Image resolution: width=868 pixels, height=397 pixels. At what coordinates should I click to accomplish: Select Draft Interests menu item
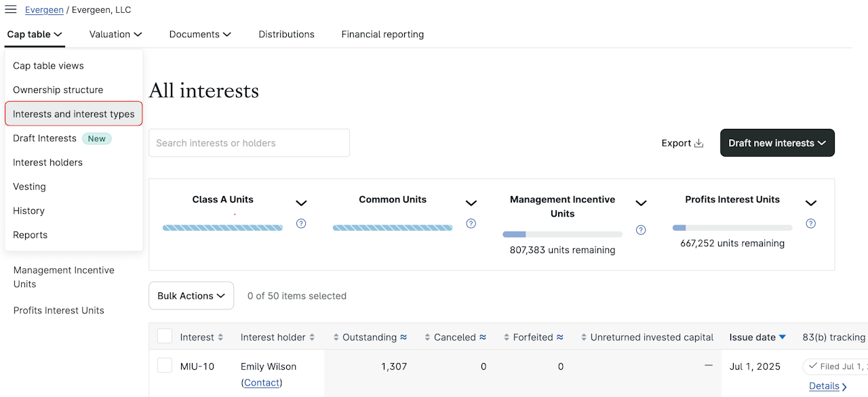click(x=73, y=138)
